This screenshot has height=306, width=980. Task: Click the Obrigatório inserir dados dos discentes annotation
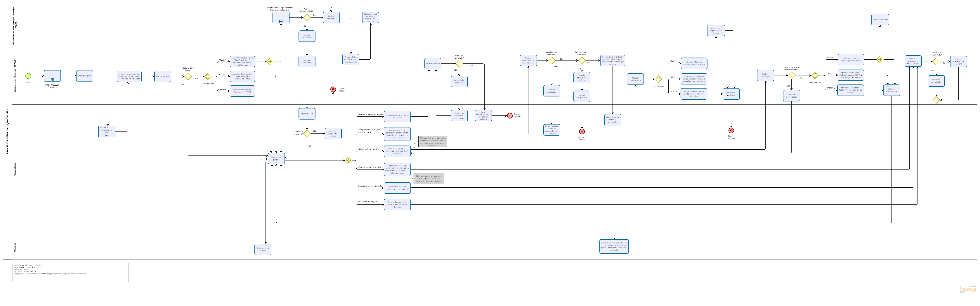[x=433, y=142]
